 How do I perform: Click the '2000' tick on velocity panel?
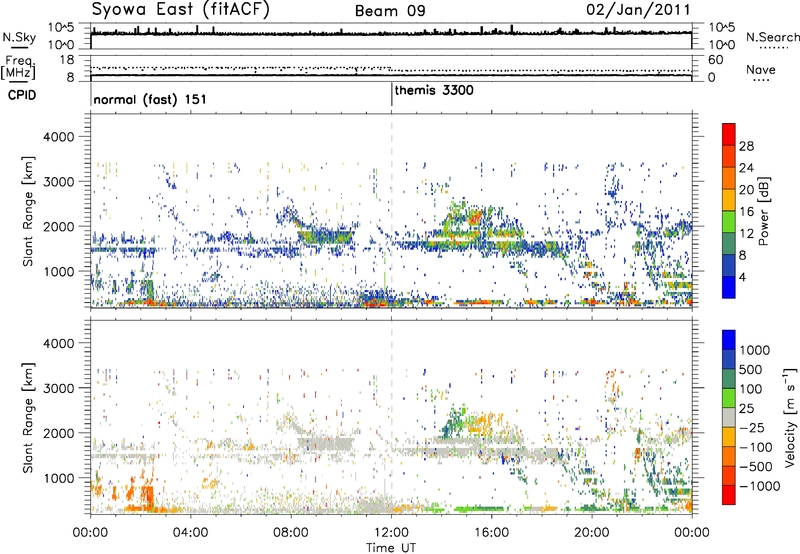(x=58, y=433)
